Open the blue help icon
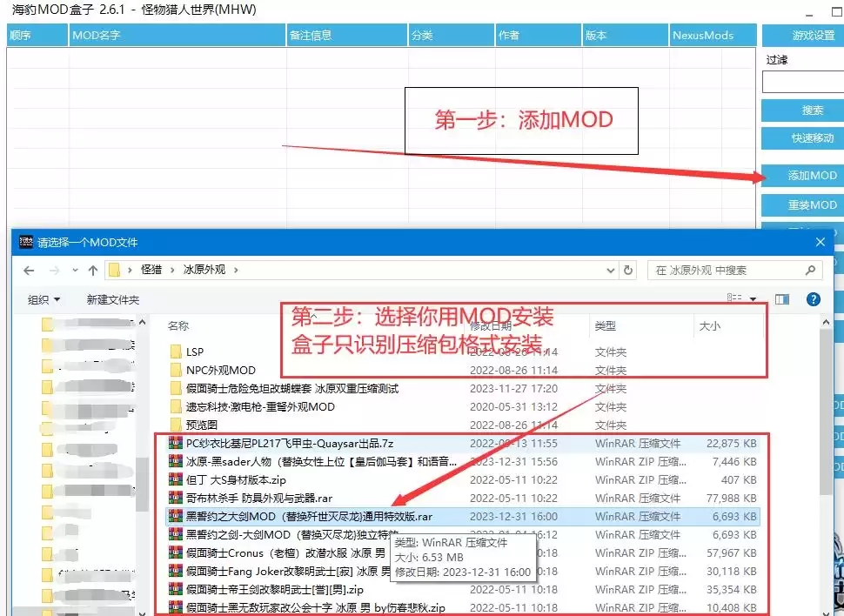Image resolution: width=844 pixels, height=616 pixels. click(x=814, y=299)
